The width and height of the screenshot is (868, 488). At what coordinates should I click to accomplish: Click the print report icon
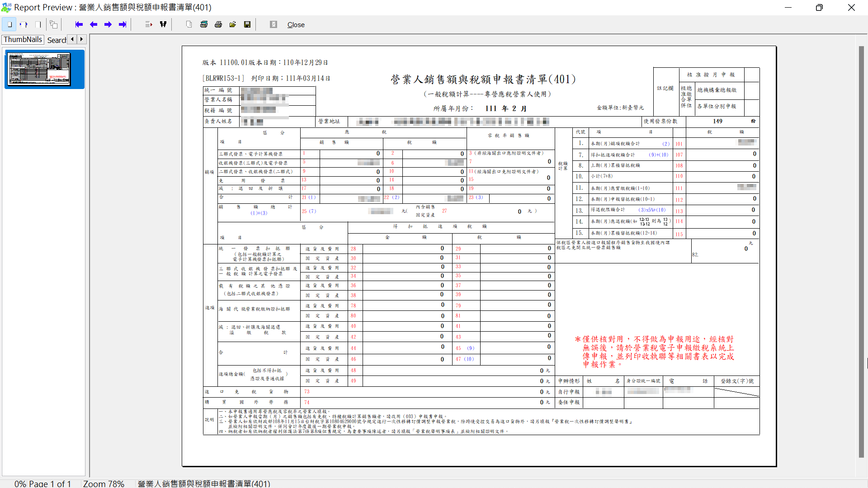click(x=218, y=24)
